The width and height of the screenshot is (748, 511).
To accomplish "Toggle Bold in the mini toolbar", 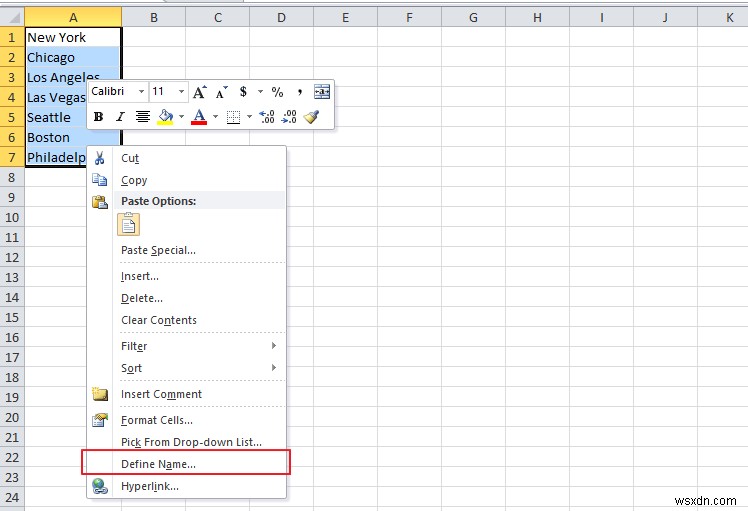I will tap(98, 116).
